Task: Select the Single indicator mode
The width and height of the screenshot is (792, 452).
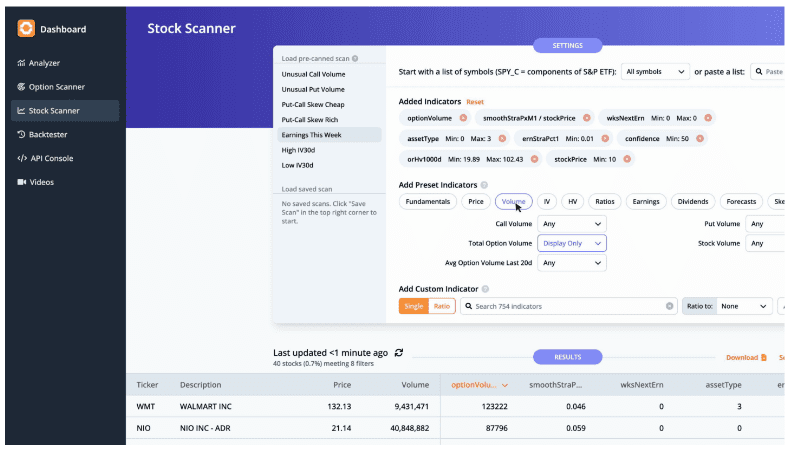Action: click(x=414, y=306)
